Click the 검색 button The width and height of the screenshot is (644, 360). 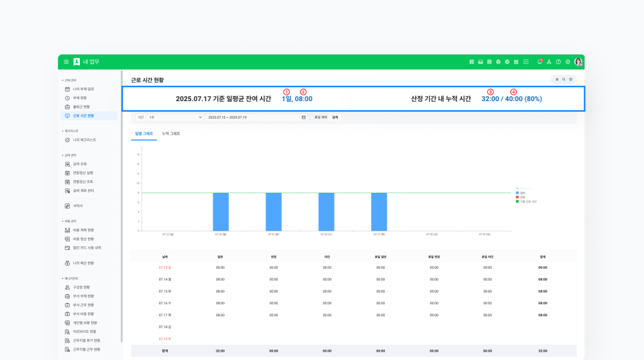(335, 117)
